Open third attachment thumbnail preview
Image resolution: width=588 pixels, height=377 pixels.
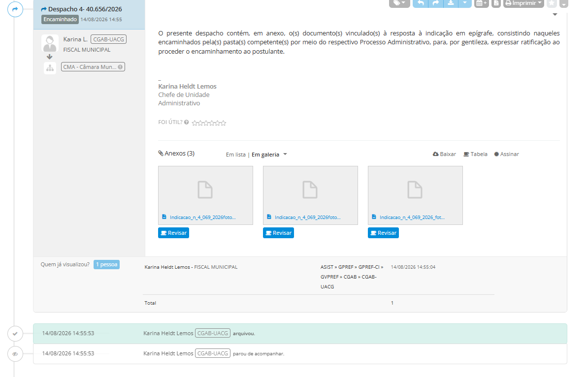[415, 189]
